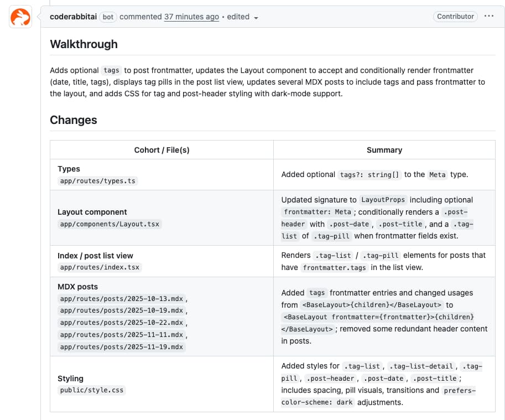The height and width of the screenshot is (420, 505).
Task: Click the CodeRabbit avatar icon
Action: [x=20, y=17]
